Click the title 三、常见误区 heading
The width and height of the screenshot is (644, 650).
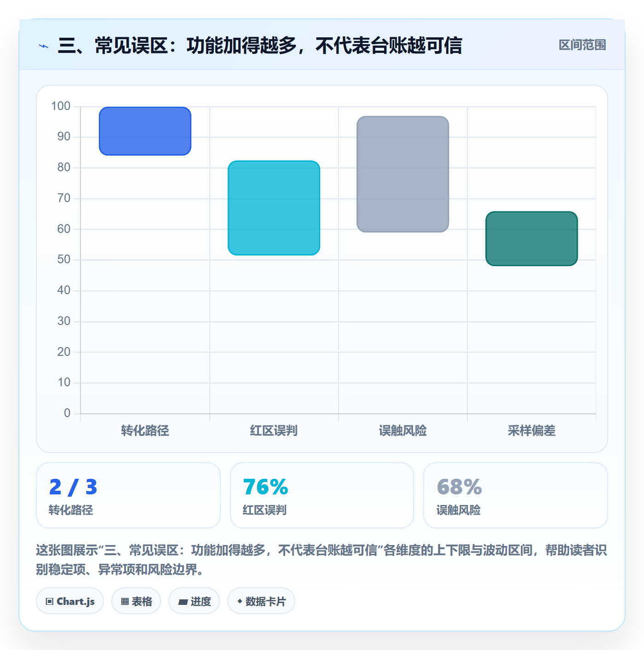260,46
